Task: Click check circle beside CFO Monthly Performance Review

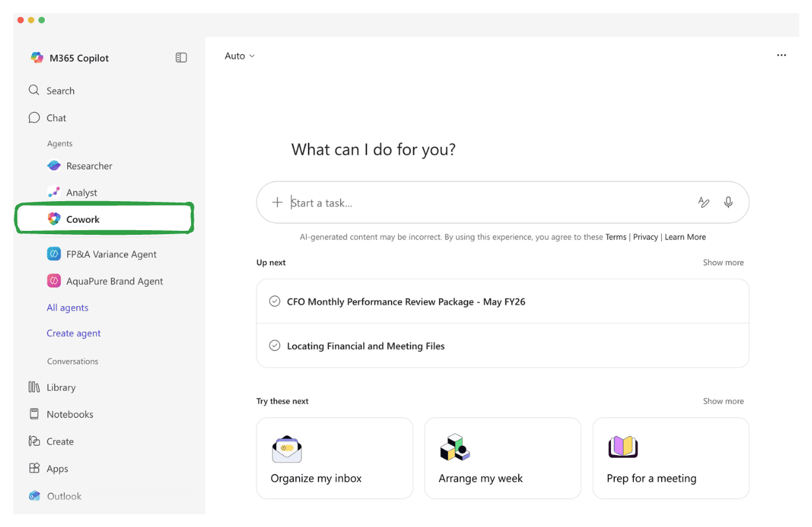Action: pos(275,301)
